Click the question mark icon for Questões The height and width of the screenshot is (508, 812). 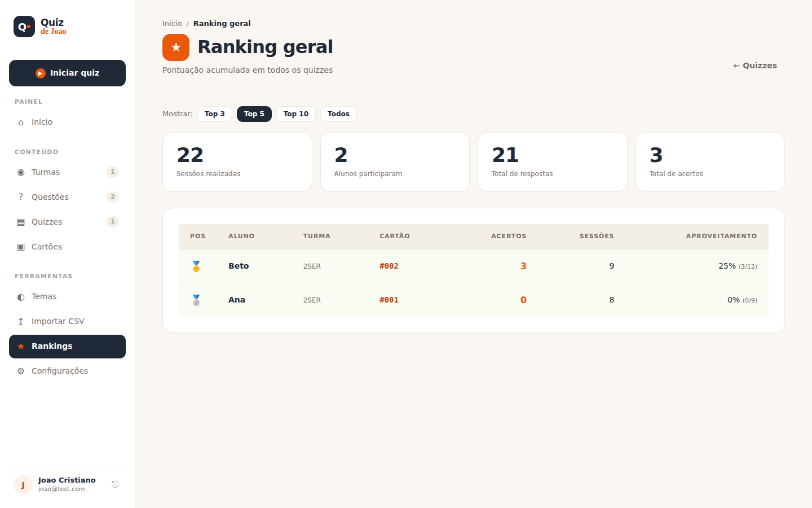[21, 197]
